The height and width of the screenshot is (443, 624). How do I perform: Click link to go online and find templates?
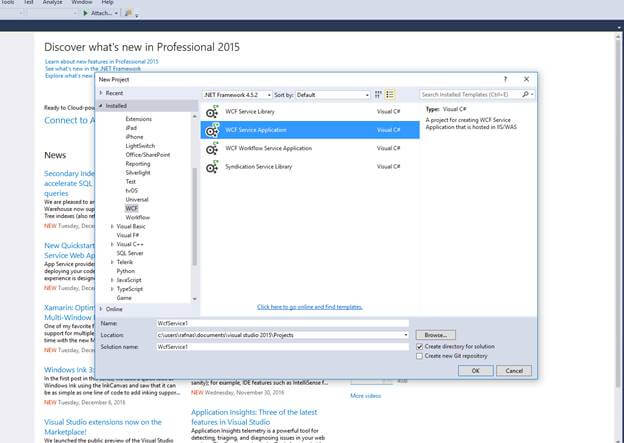coord(310,307)
